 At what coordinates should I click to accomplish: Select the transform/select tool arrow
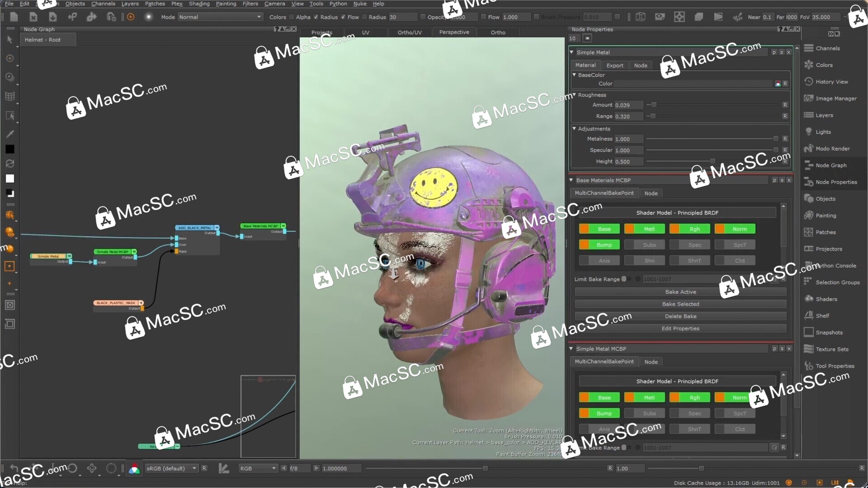point(10,40)
